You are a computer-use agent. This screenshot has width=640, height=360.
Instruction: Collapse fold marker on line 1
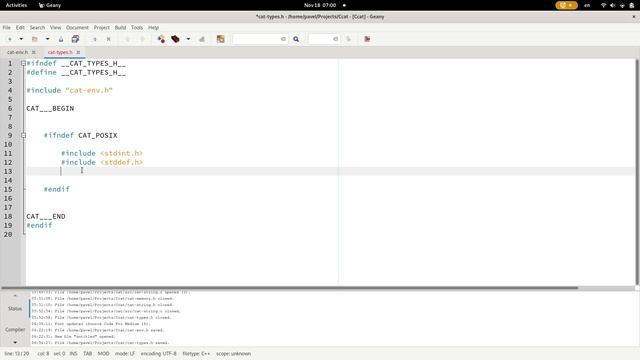23,63
